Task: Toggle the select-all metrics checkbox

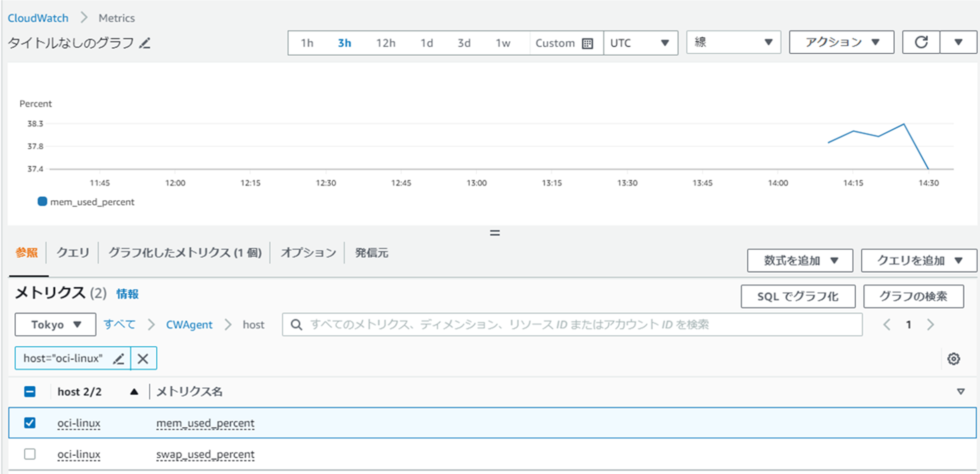Action: (30, 392)
